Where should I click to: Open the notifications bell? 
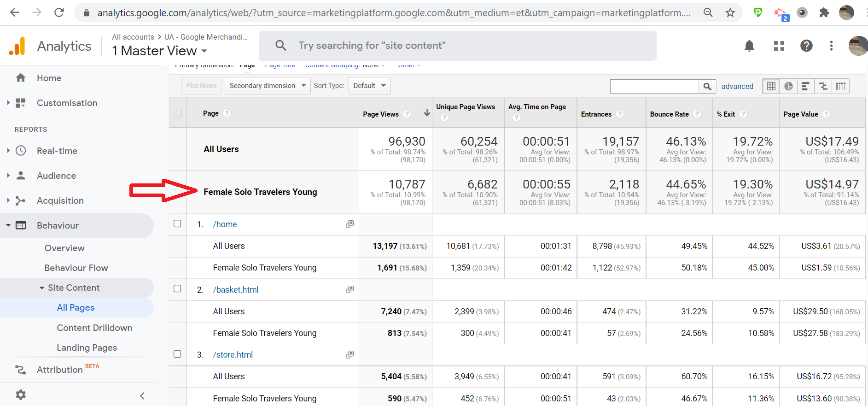click(x=749, y=46)
